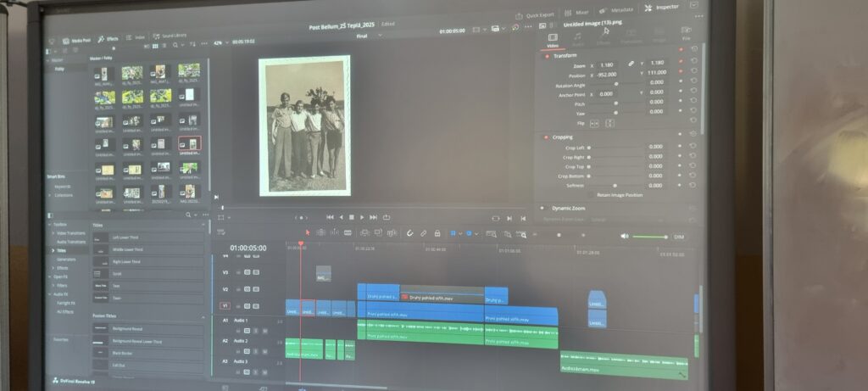Toggle the Index panel
868x391 pixels.
[x=136, y=37]
